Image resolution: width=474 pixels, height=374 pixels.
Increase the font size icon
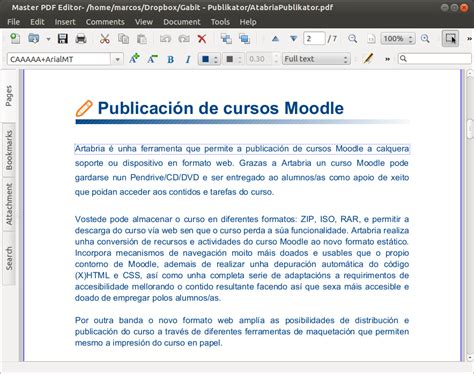coord(134,59)
